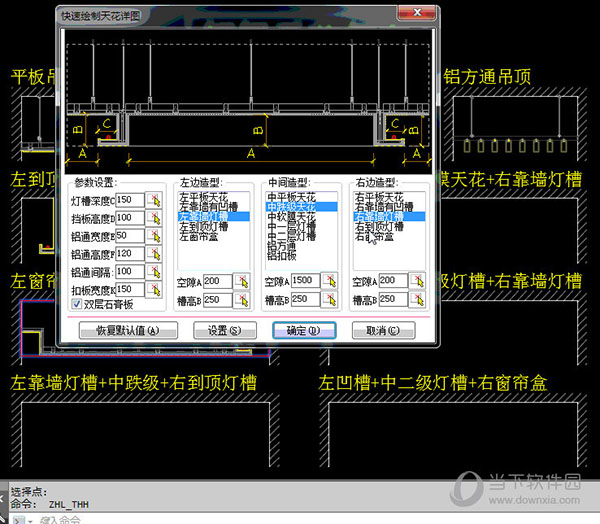The image size is (600, 524).
Task: Click the 恢复默认值(A) button
Action: click(x=128, y=330)
